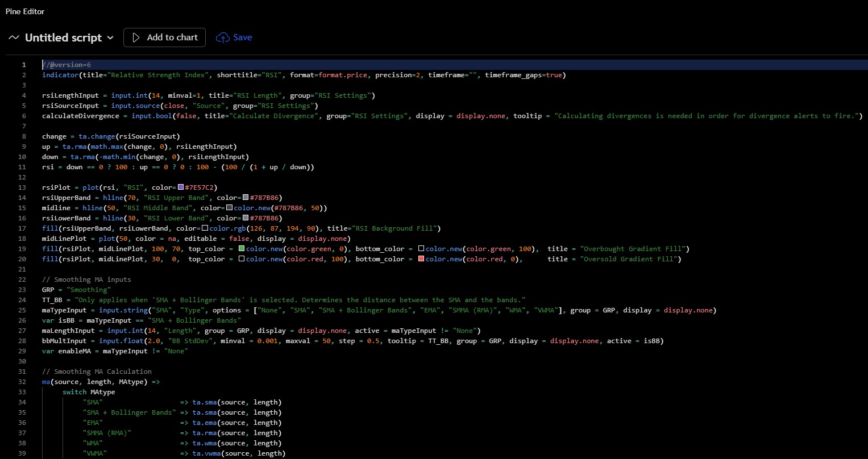Image resolution: width=868 pixels, height=459 pixels.
Task: Click the squiggle script icon beside Untitled script
Action: click(13, 37)
